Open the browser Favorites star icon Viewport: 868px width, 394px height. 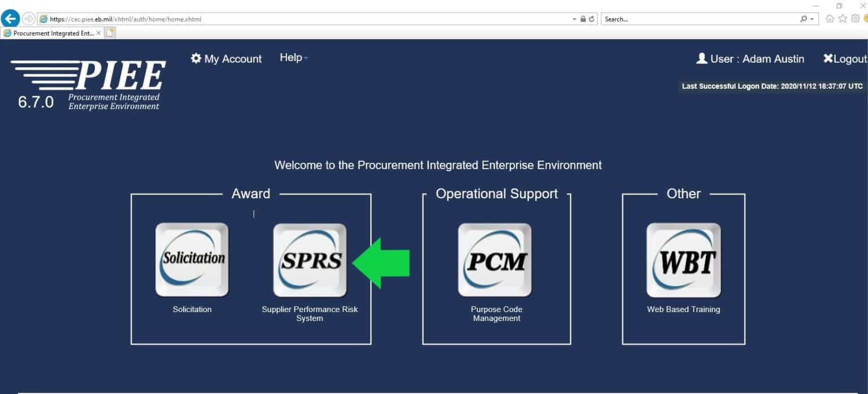tap(842, 19)
